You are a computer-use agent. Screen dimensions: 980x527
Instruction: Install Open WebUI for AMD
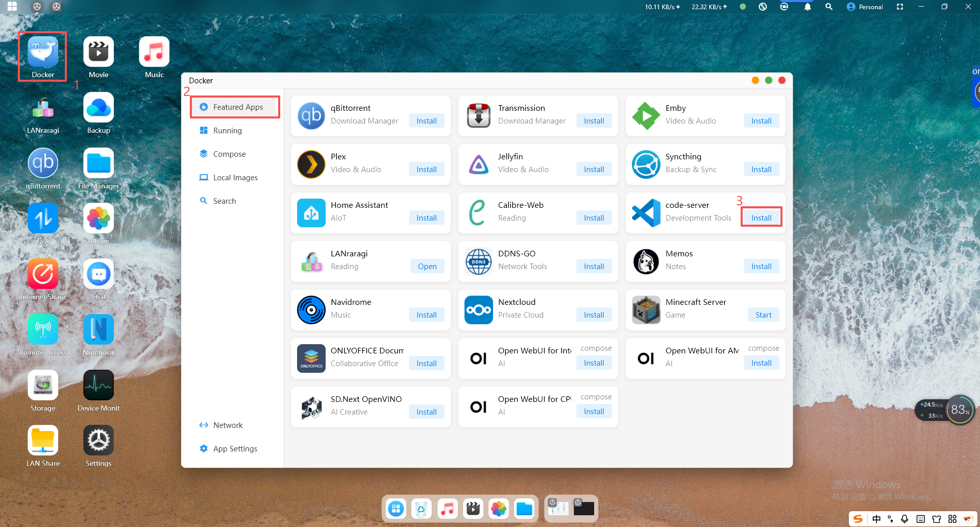pyautogui.click(x=762, y=363)
